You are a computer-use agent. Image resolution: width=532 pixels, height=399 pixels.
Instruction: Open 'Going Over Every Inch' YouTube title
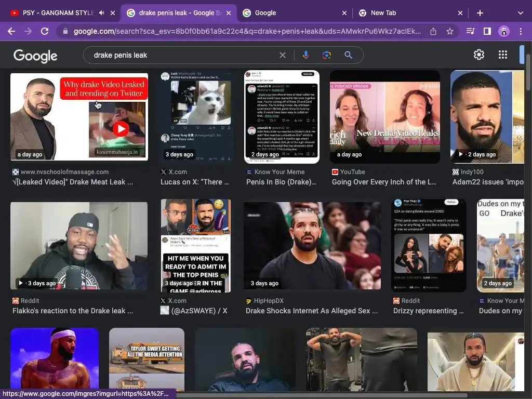(x=384, y=182)
